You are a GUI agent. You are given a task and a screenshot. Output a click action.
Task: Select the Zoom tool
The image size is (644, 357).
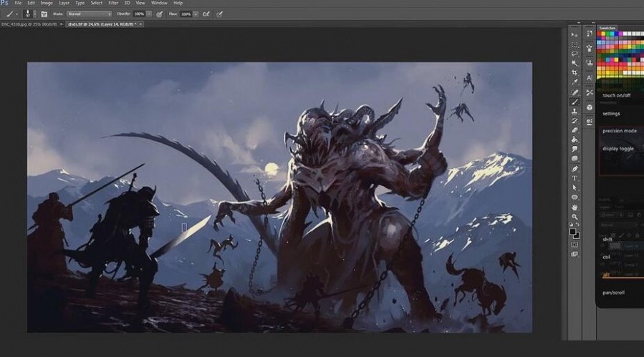click(x=575, y=217)
